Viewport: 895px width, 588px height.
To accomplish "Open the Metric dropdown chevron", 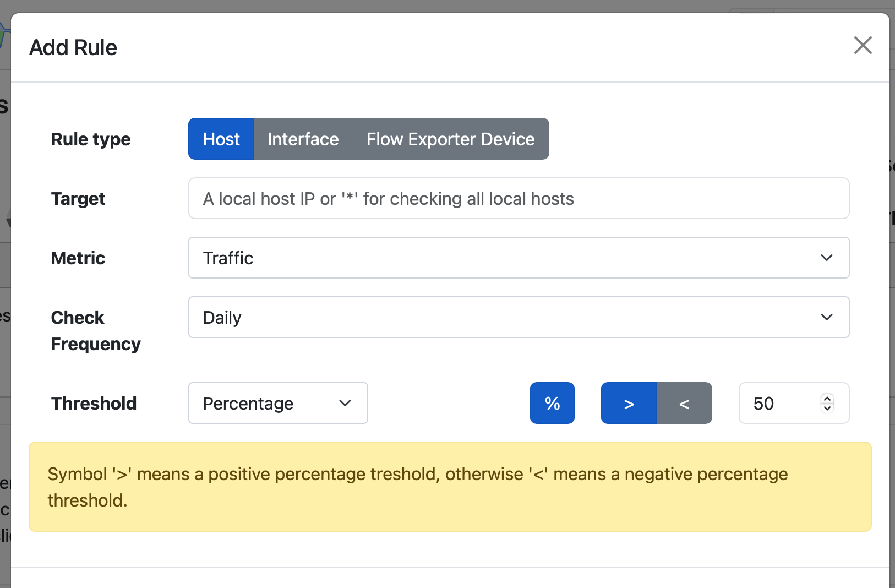I will (x=826, y=258).
